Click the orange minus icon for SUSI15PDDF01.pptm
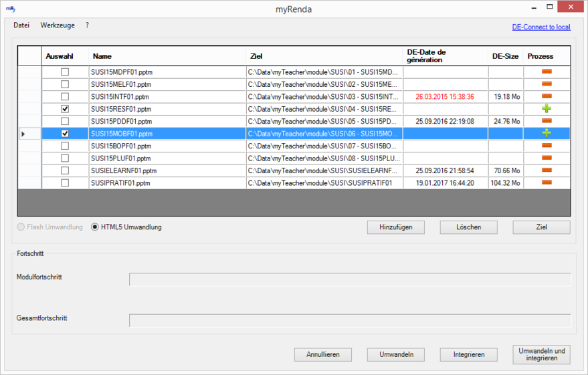 click(x=546, y=121)
